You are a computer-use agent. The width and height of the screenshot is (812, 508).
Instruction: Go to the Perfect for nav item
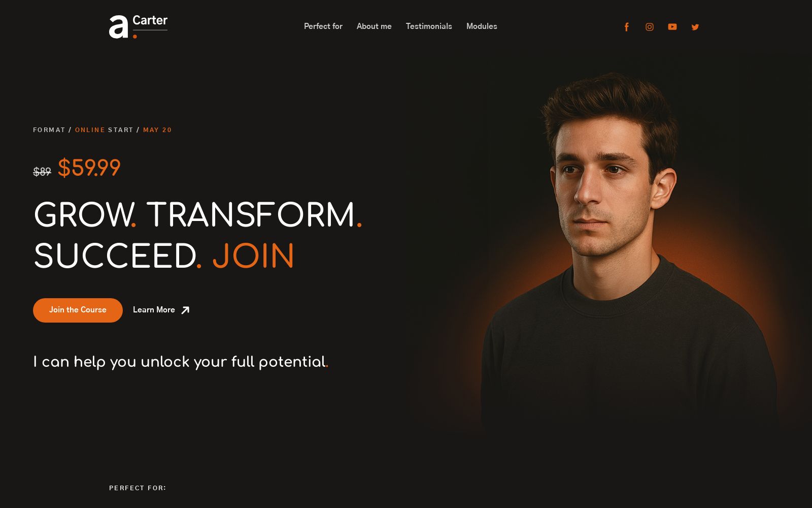[x=323, y=26]
